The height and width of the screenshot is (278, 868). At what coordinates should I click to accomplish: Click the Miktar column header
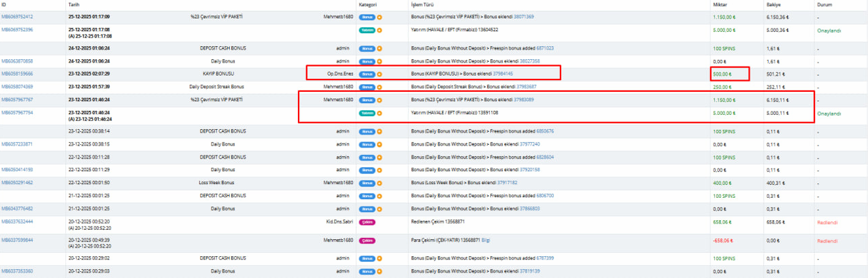719,4
